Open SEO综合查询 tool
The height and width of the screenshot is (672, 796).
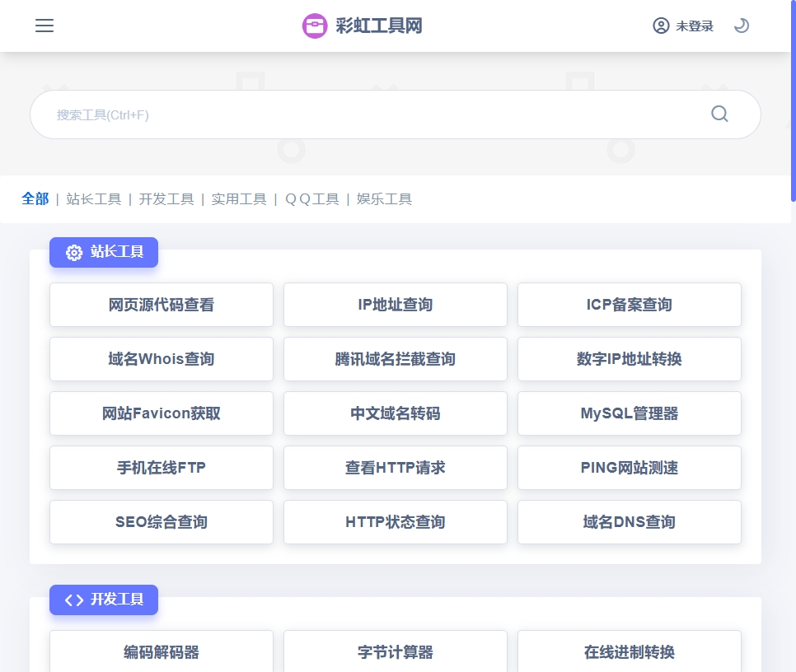point(162,522)
